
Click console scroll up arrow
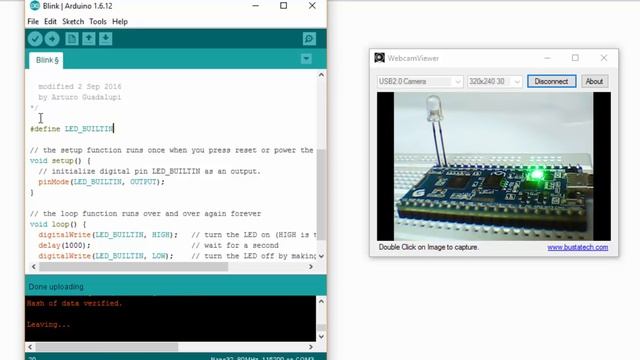point(321,301)
